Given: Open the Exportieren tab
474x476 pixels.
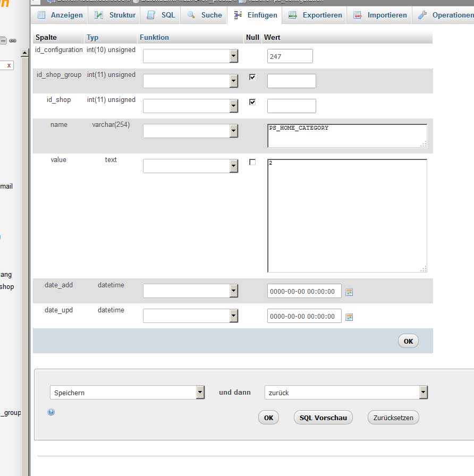Looking at the screenshot, I should (314, 15).
